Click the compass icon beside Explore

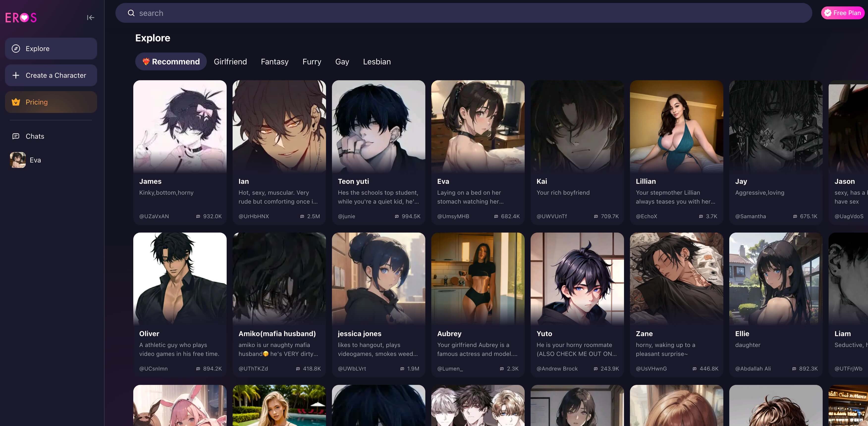point(16,49)
